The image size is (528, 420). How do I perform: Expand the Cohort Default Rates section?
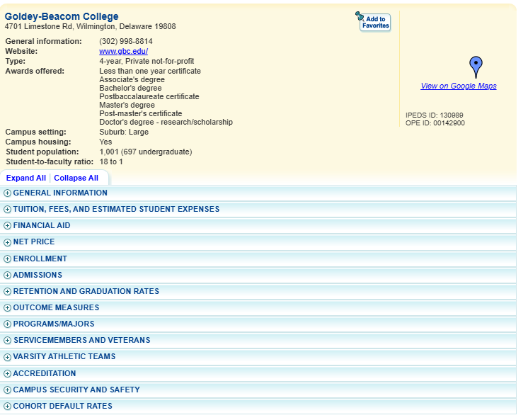pyautogui.click(x=258, y=406)
